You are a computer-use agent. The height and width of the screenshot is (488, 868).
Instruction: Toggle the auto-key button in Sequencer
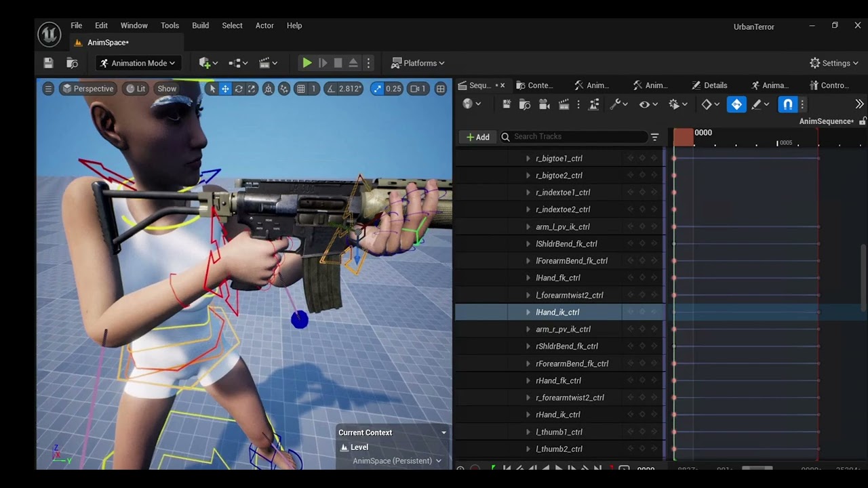736,104
